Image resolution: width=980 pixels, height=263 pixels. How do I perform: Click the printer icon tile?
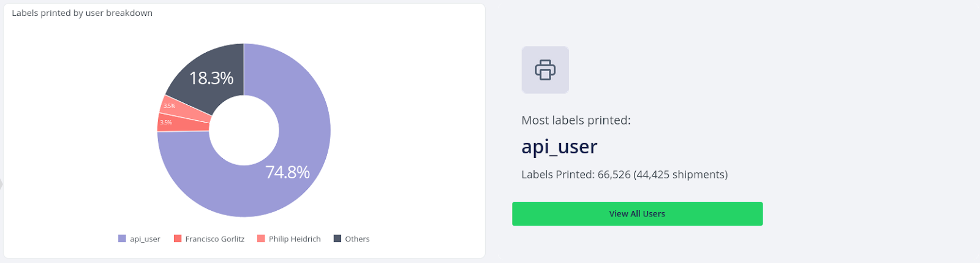click(x=545, y=70)
